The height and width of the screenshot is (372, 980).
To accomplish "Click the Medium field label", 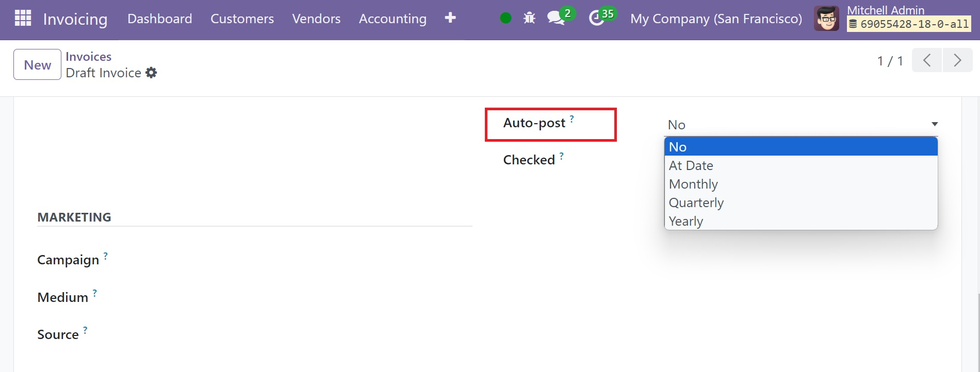I will pyautogui.click(x=63, y=297).
